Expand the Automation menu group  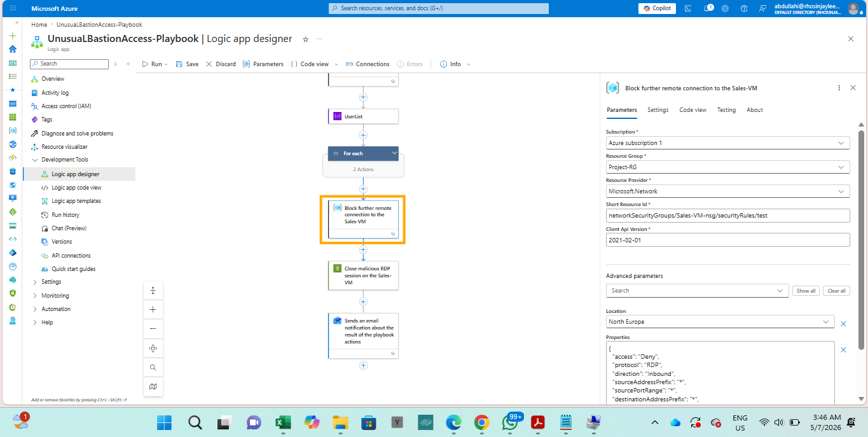pyautogui.click(x=35, y=309)
